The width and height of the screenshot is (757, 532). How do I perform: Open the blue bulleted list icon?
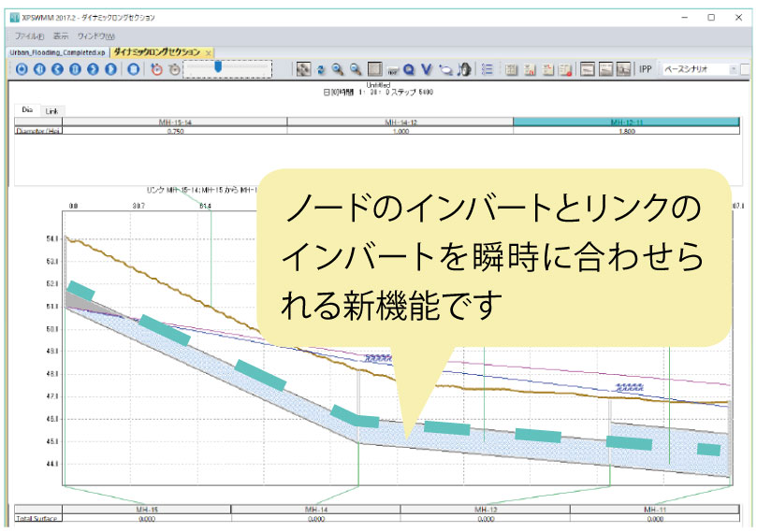[488, 69]
